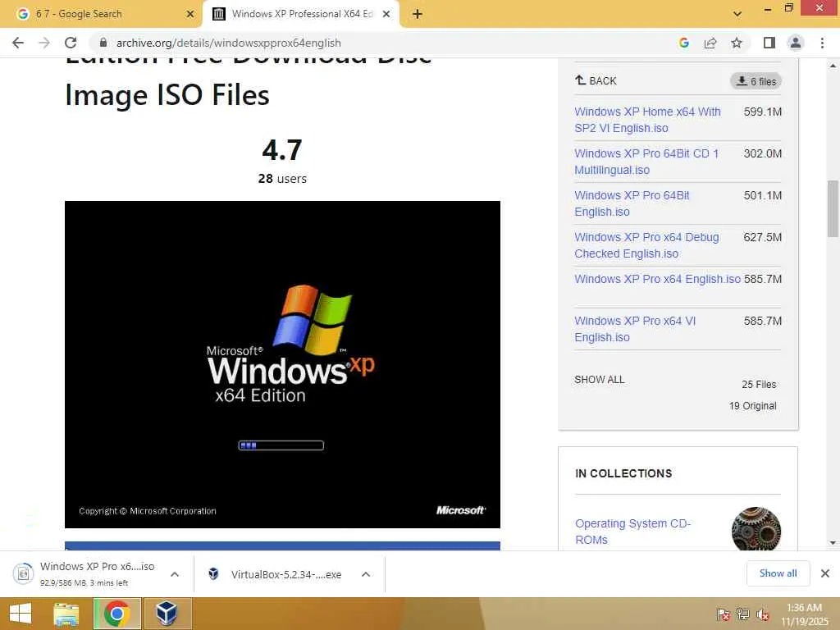This screenshot has height=630, width=840.
Task: Click the Chrome taskbar icon
Action: point(116,614)
